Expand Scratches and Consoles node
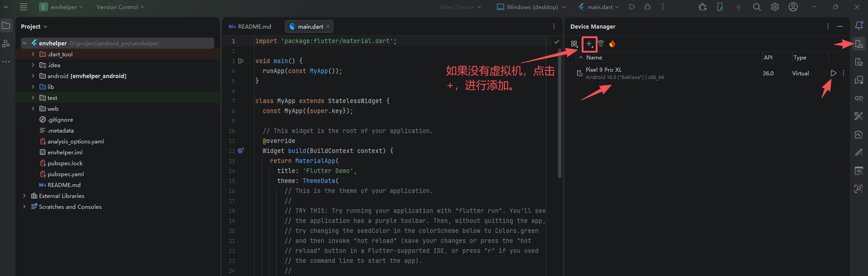The height and width of the screenshot is (276, 868). pyautogui.click(x=25, y=207)
